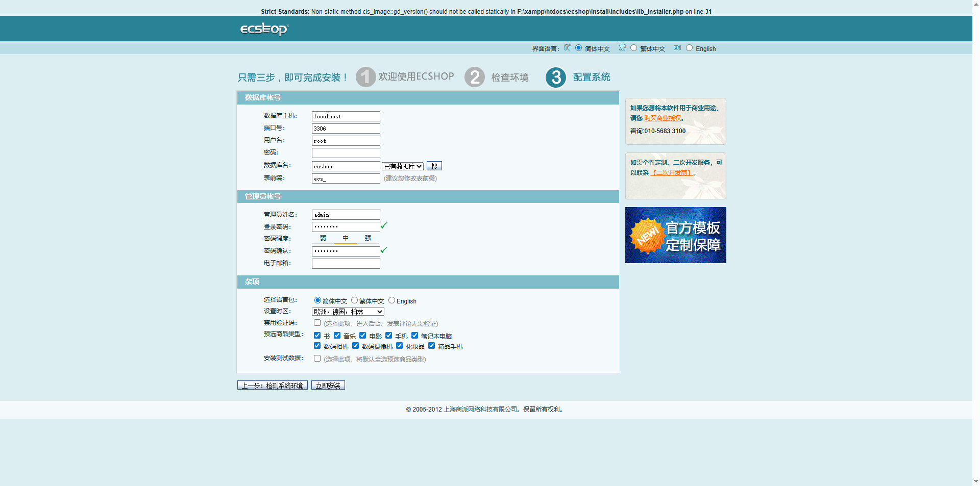980x486 pixels.
Task: Uncheck the 手机 product type checkbox
Action: (x=388, y=336)
